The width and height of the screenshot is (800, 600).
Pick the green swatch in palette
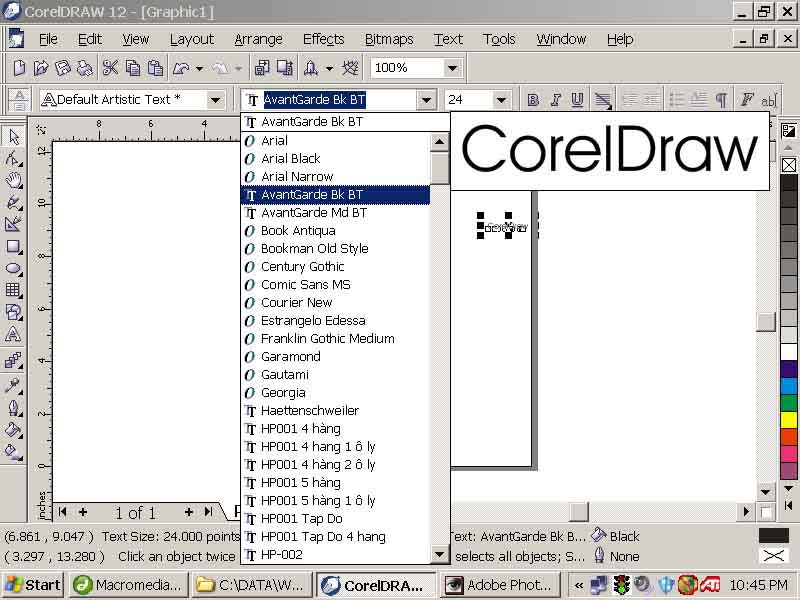(x=789, y=403)
